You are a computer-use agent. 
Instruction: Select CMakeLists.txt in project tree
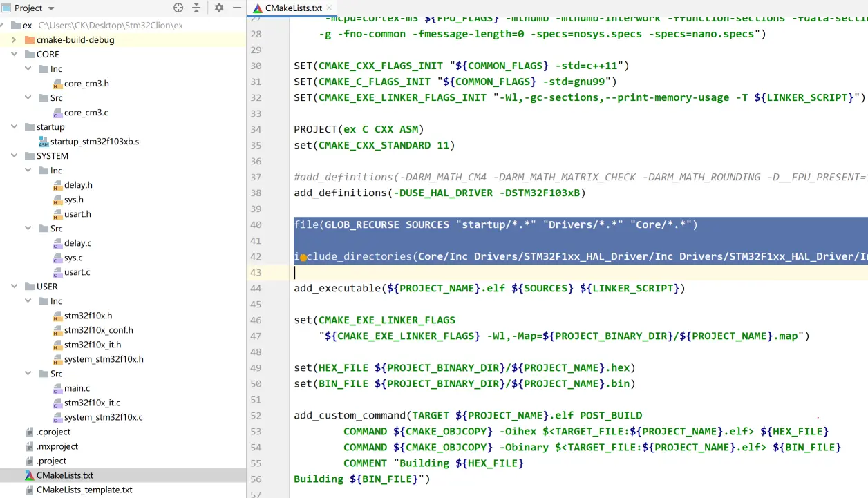[65, 475]
